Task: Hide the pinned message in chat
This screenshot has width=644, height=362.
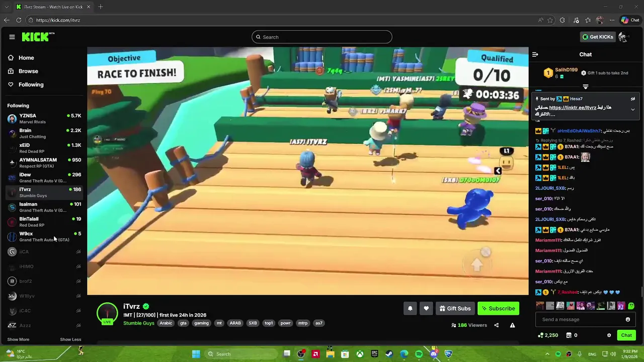Action: point(633,99)
